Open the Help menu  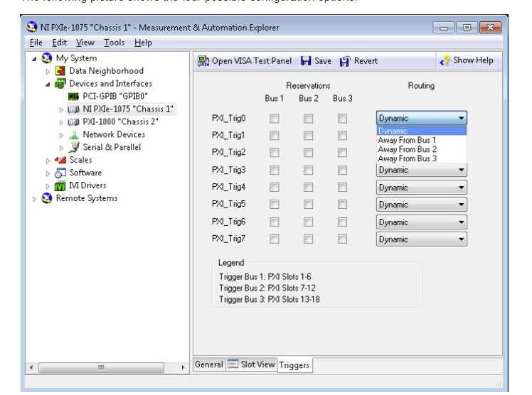pyautogui.click(x=143, y=43)
